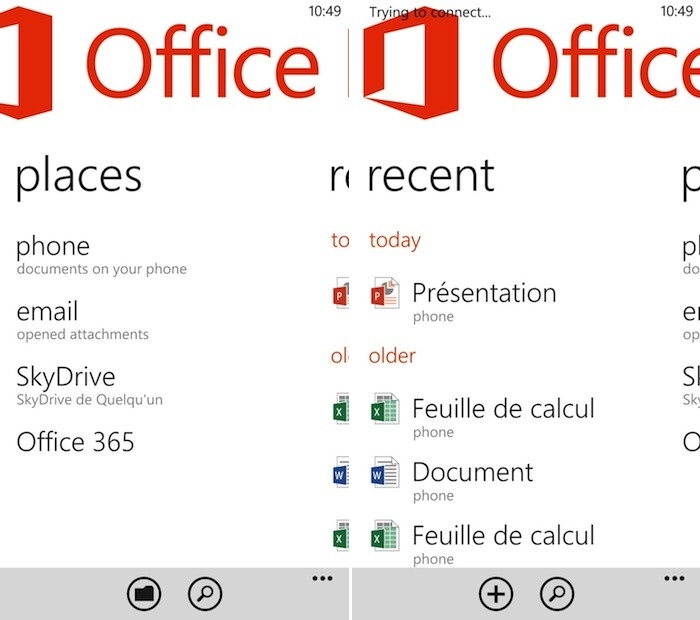The image size is (700, 620).
Task: Tap the 10:49 clock on places screen
Action: click(x=325, y=11)
